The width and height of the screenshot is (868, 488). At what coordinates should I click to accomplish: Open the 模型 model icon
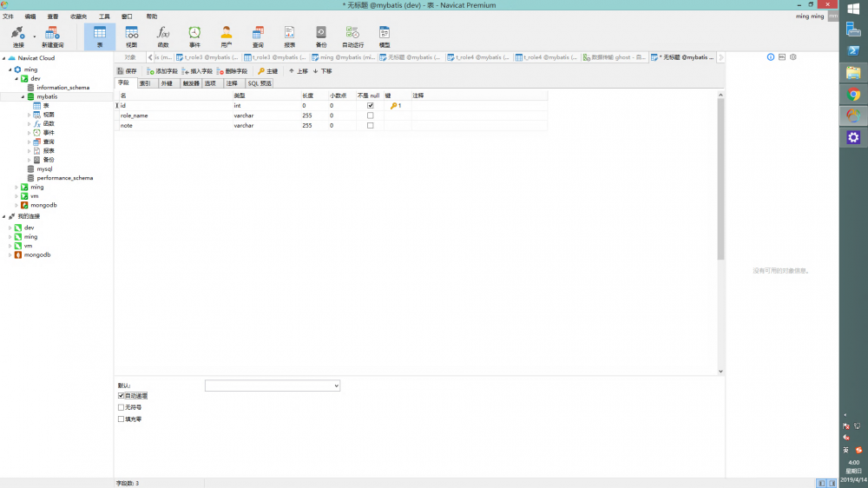[x=385, y=36]
